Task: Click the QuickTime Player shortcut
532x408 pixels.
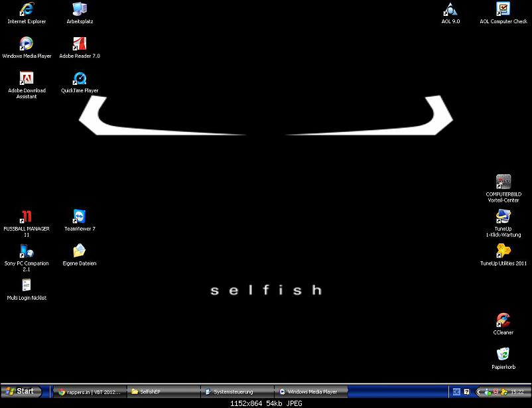Action: pyautogui.click(x=80, y=79)
